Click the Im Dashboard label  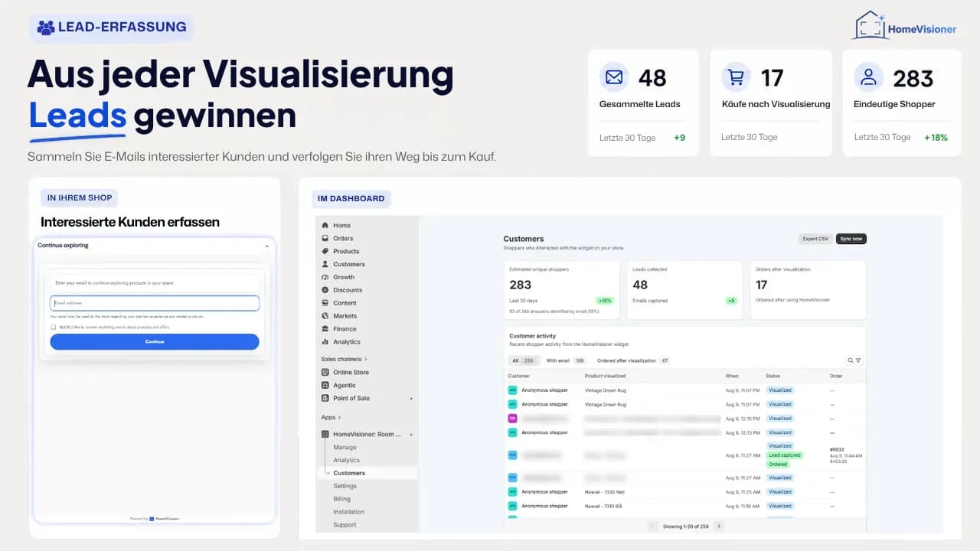[351, 198]
